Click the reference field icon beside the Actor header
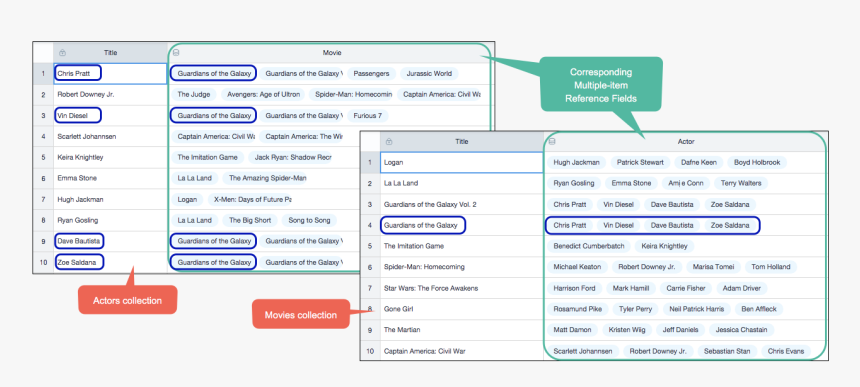Screen dimensions: 860x387 point(552,141)
